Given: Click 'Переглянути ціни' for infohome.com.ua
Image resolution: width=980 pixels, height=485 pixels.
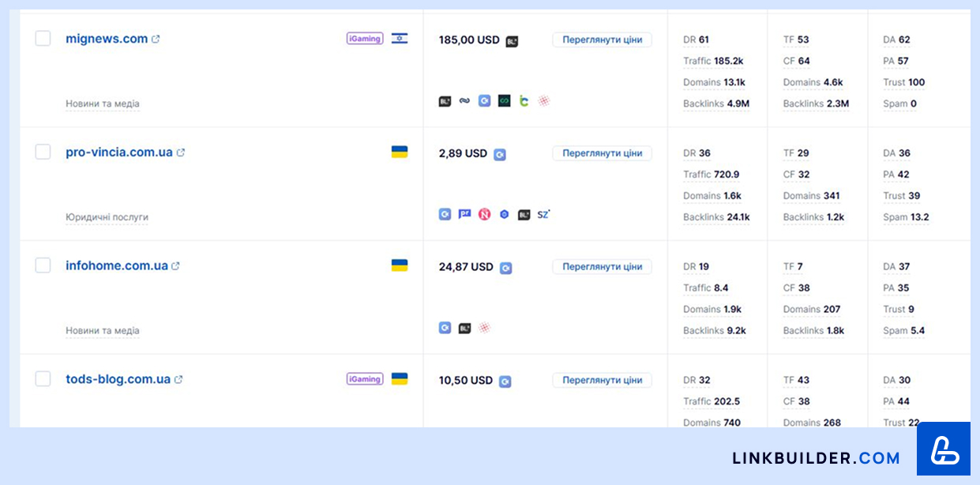Looking at the screenshot, I should pos(602,267).
